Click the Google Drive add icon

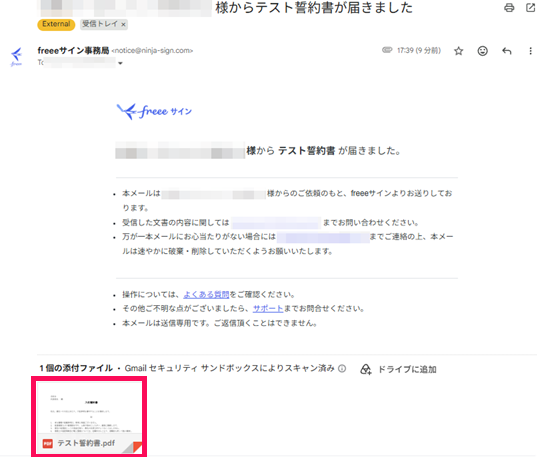366,369
